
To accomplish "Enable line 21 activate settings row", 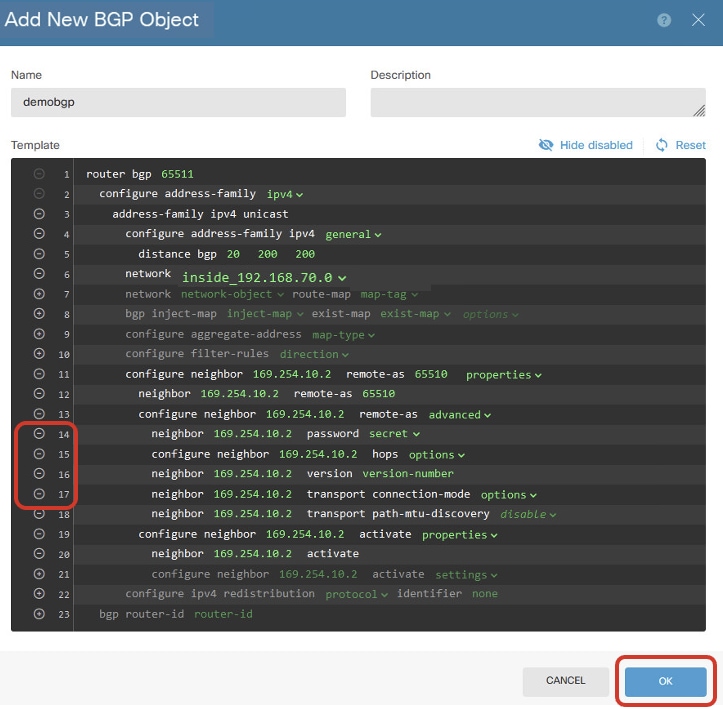I will [39, 574].
